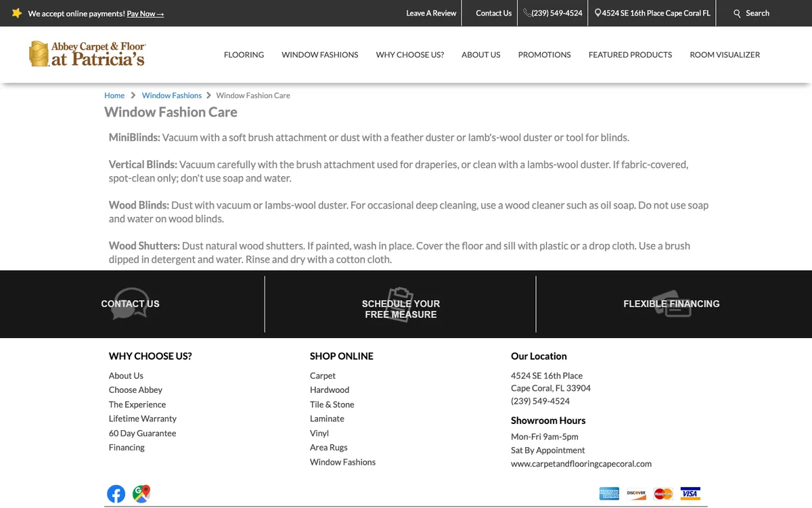Screen dimensions: 812x508
Task: Open Window Fashions under Shop Online
Action: coord(342,462)
